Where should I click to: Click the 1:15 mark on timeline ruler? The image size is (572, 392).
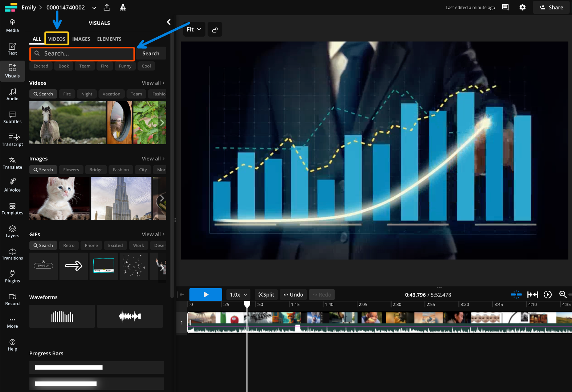pos(295,305)
